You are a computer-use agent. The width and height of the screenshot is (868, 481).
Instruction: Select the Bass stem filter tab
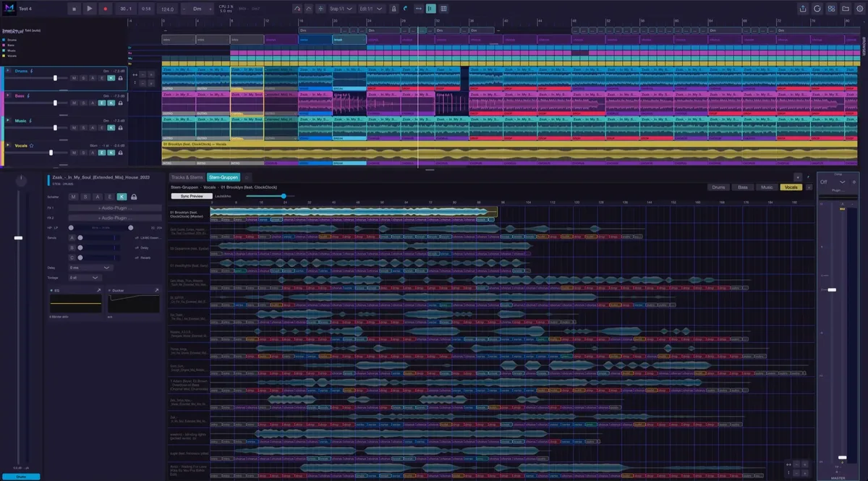(x=743, y=187)
